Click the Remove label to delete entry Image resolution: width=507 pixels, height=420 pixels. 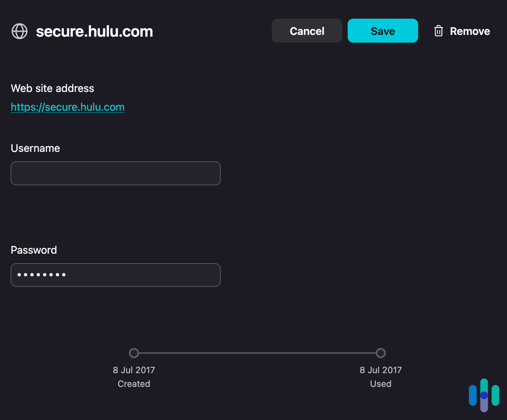470,31
